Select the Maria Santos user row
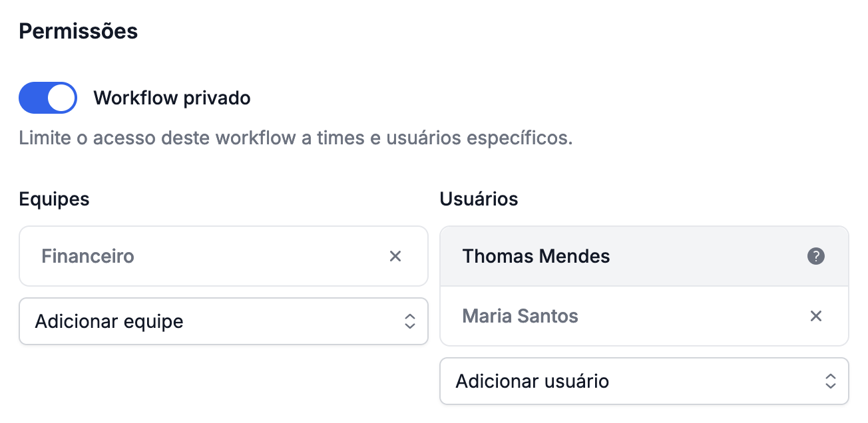This screenshot has width=868, height=423. tap(644, 316)
